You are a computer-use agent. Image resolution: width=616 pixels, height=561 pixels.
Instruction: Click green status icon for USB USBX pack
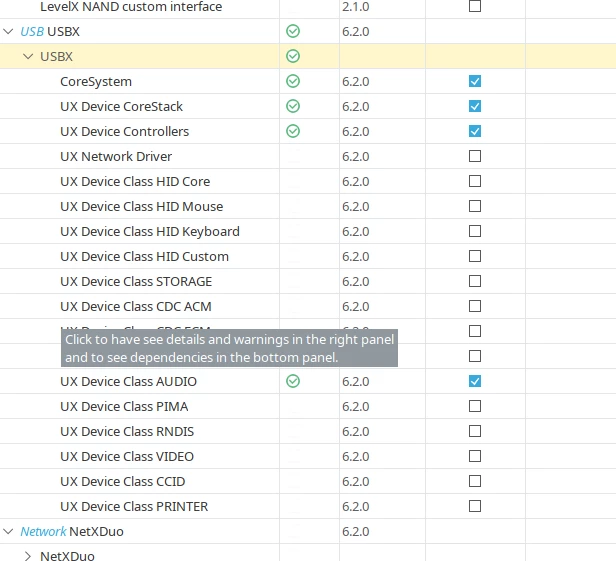(293, 31)
